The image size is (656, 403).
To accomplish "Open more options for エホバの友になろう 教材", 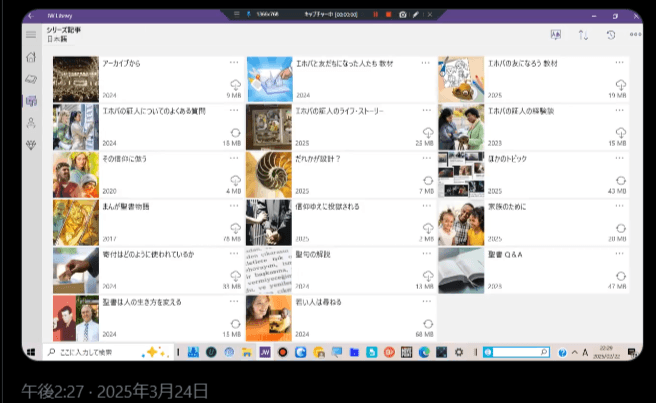I will click(620, 63).
